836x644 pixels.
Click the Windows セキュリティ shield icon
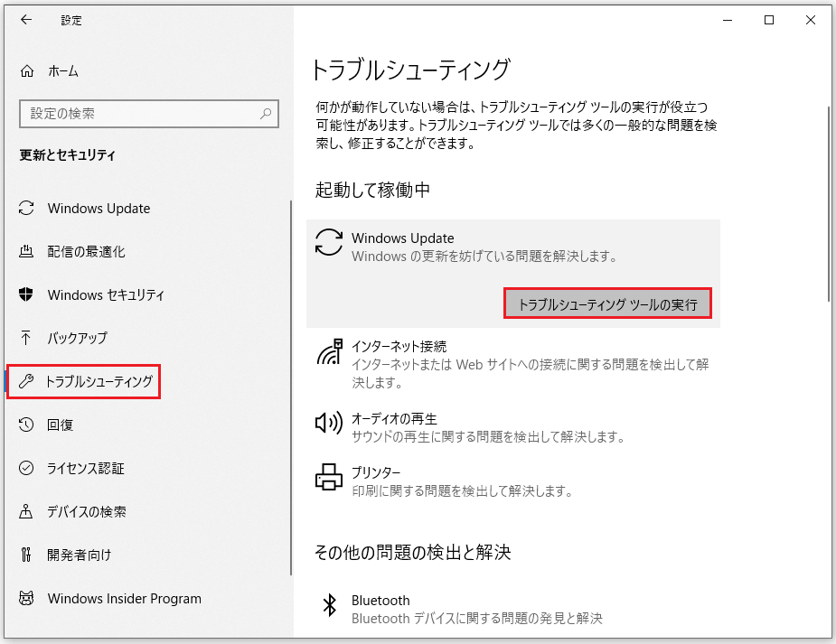tap(27, 294)
